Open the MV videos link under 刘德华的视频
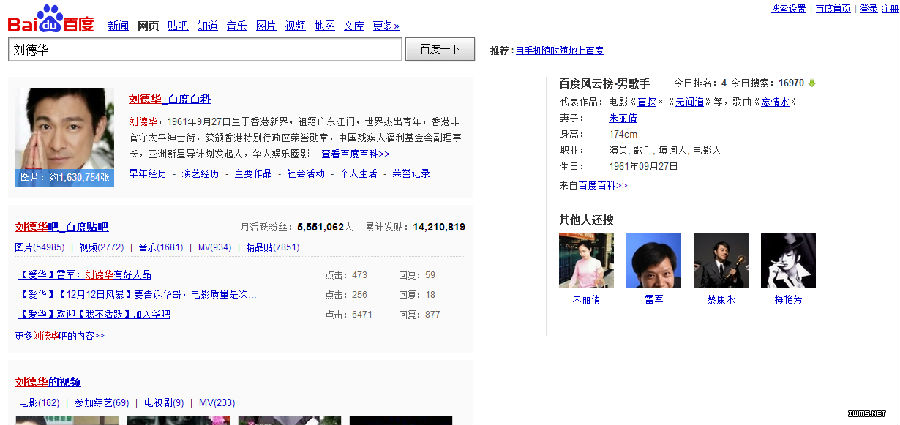 [217, 403]
